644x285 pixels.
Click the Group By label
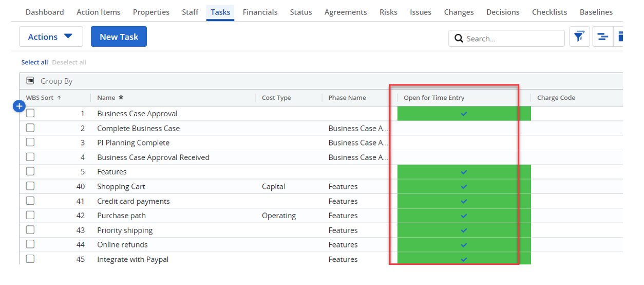[x=56, y=81]
